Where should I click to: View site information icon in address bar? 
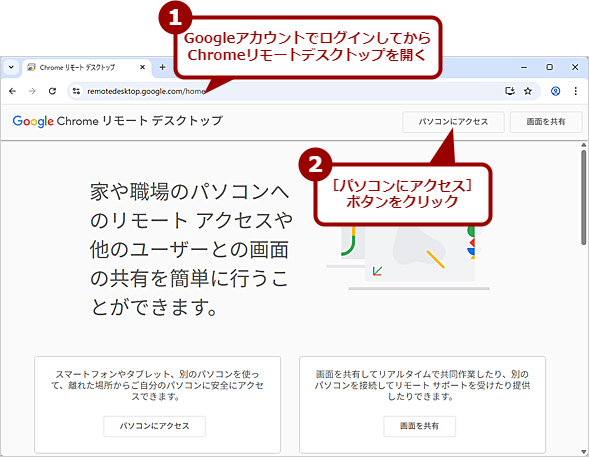[76, 91]
